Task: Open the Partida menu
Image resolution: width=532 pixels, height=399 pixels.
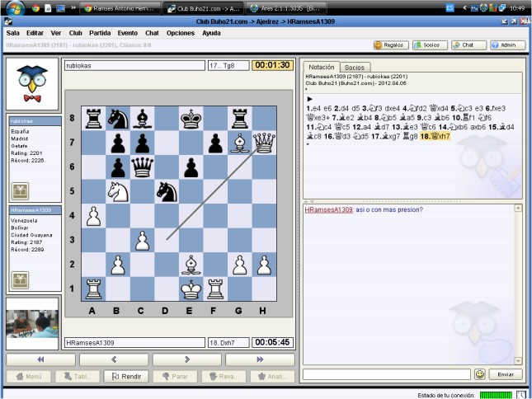Action: pyautogui.click(x=100, y=33)
